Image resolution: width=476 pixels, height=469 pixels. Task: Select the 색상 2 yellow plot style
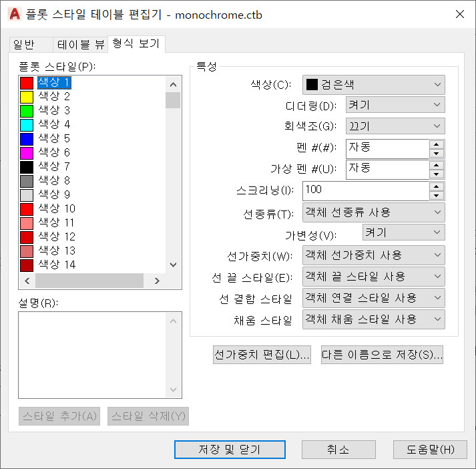point(54,97)
